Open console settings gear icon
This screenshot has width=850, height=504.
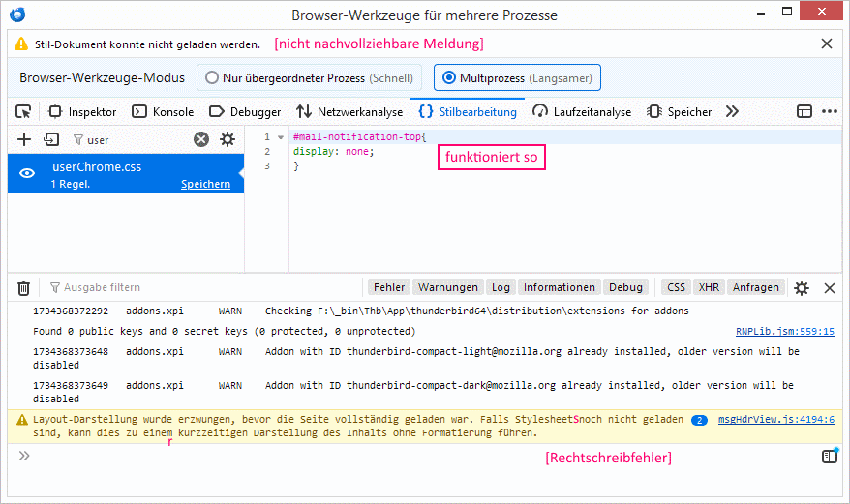click(802, 287)
